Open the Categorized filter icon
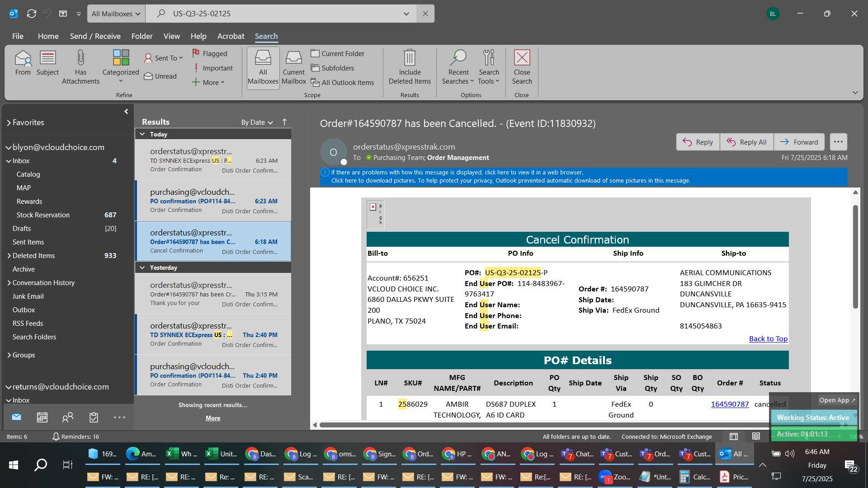Viewport: 868px width, 488px height. (x=121, y=66)
